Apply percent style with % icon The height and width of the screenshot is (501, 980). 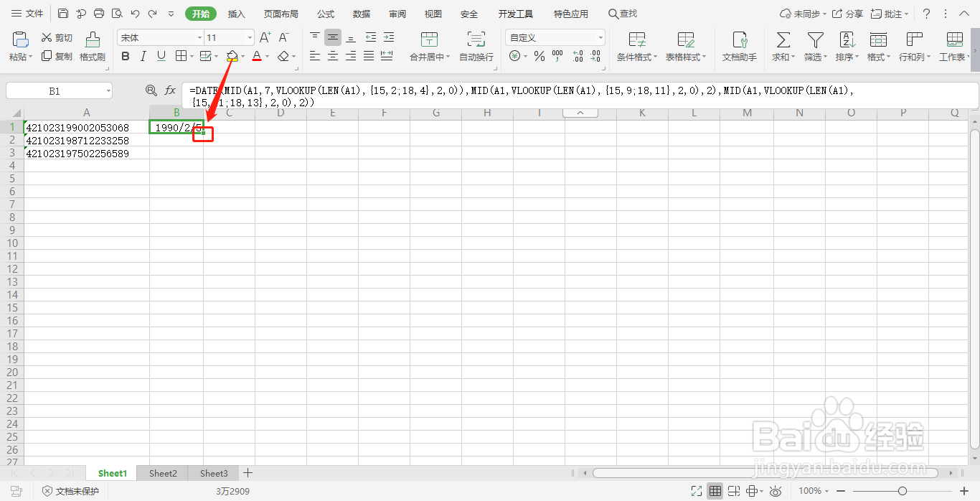tap(539, 56)
